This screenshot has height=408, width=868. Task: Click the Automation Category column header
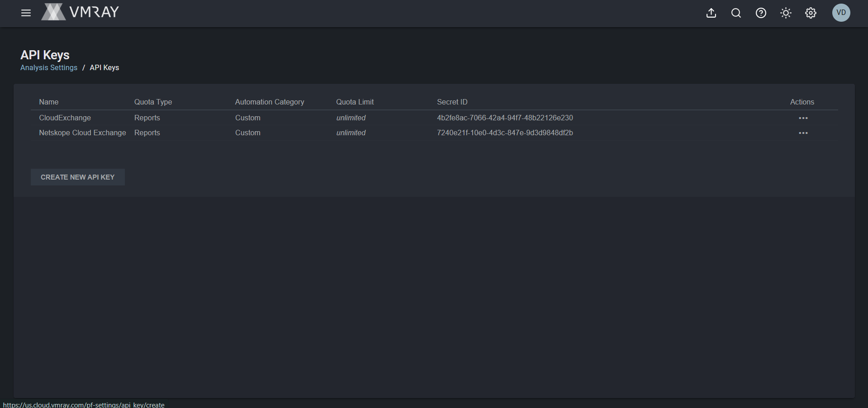(x=270, y=102)
